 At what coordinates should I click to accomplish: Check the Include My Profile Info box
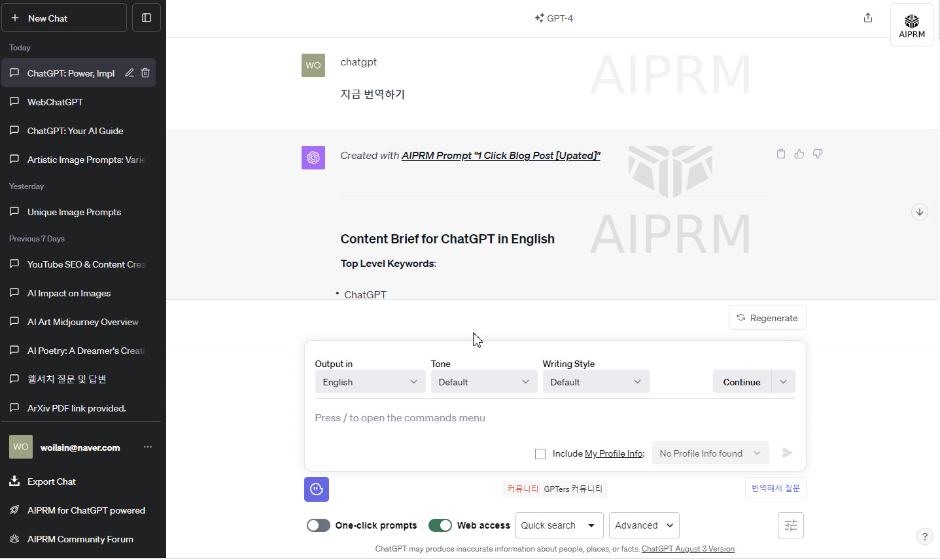click(540, 454)
